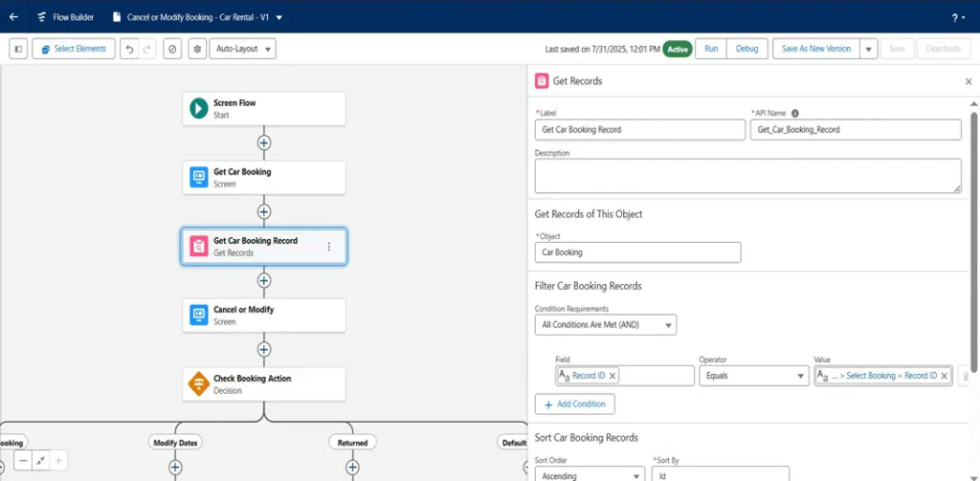980x481 pixels.
Task: Fit the flow to view
Action: 40,461
